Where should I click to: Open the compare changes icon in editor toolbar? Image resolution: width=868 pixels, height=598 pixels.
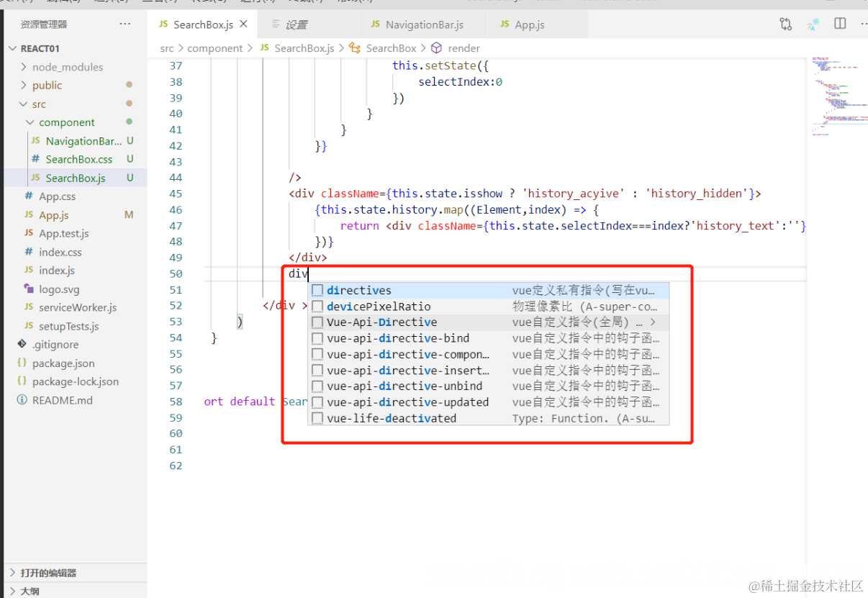[785, 24]
